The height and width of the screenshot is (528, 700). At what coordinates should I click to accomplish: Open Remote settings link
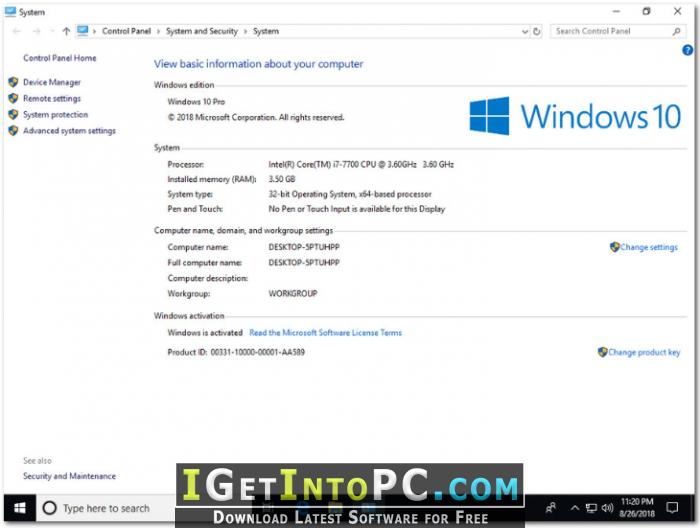click(52, 98)
